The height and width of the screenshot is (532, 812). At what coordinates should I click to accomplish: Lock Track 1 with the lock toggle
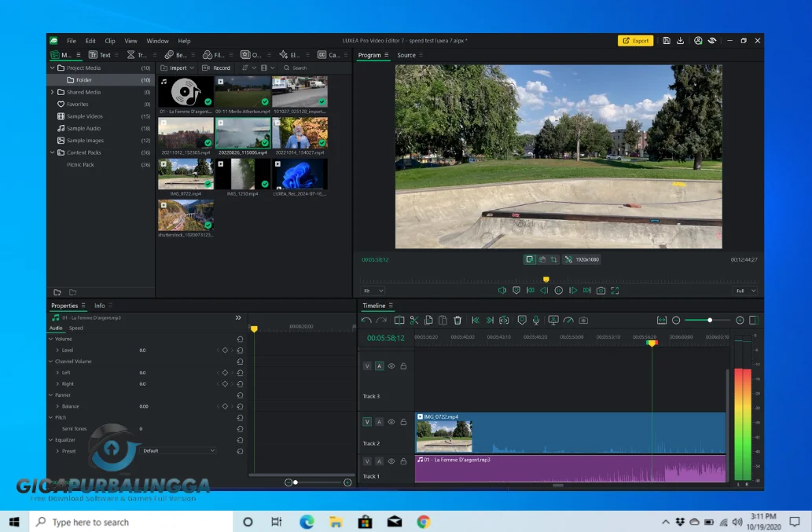tap(404, 461)
